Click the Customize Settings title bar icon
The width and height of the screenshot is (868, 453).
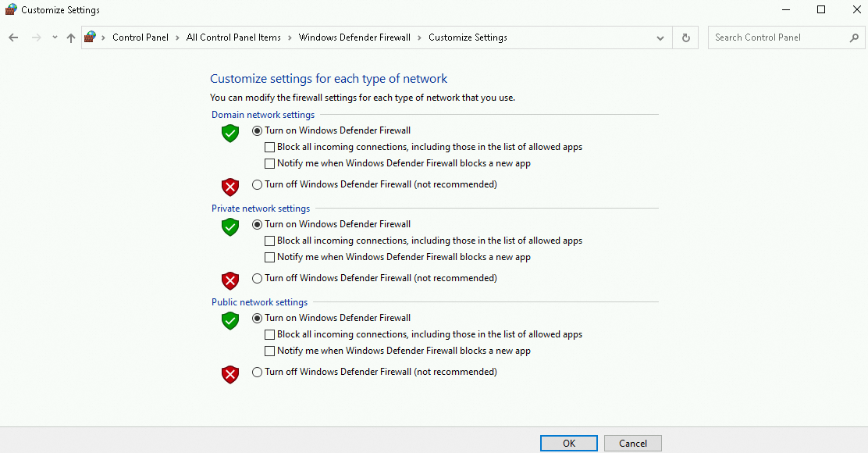[10, 9]
